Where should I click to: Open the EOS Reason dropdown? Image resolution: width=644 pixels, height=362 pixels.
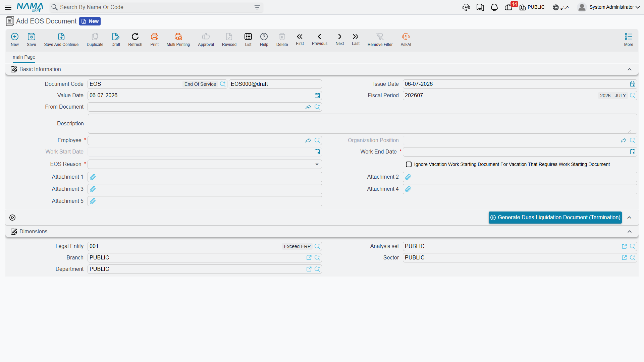click(205, 164)
